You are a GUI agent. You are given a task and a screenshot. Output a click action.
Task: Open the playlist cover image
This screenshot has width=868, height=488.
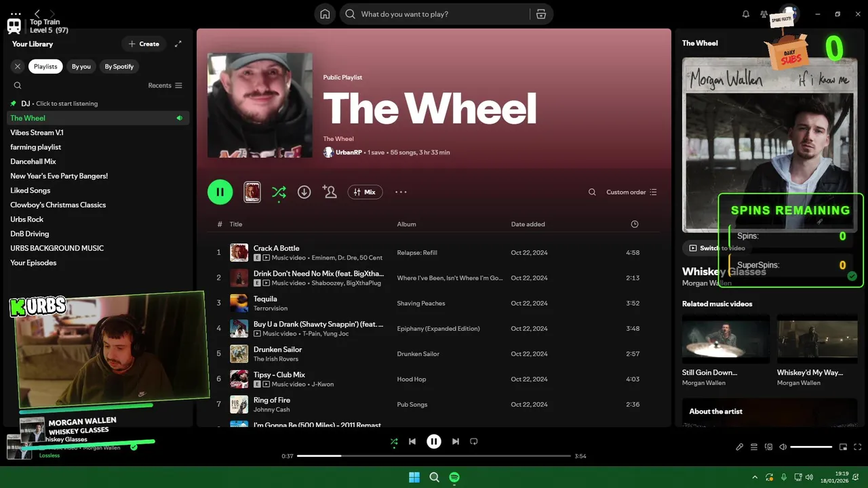pyautogui.click(x=260, y=105)
